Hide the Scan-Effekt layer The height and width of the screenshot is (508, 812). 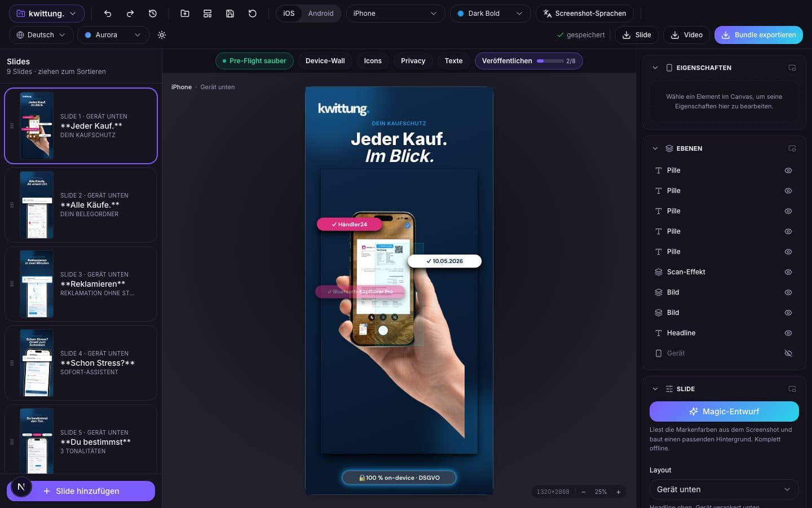tap(788, 272)
